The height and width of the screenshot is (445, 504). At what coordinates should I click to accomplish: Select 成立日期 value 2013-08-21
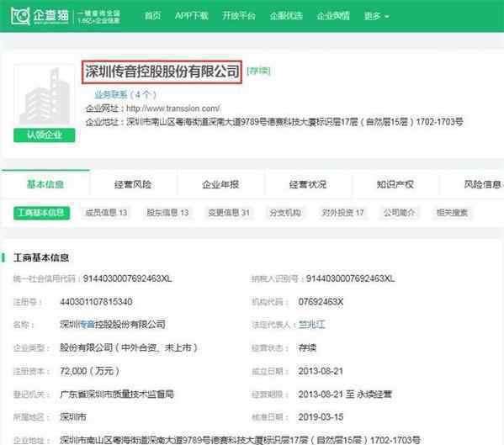click(321, 371)
